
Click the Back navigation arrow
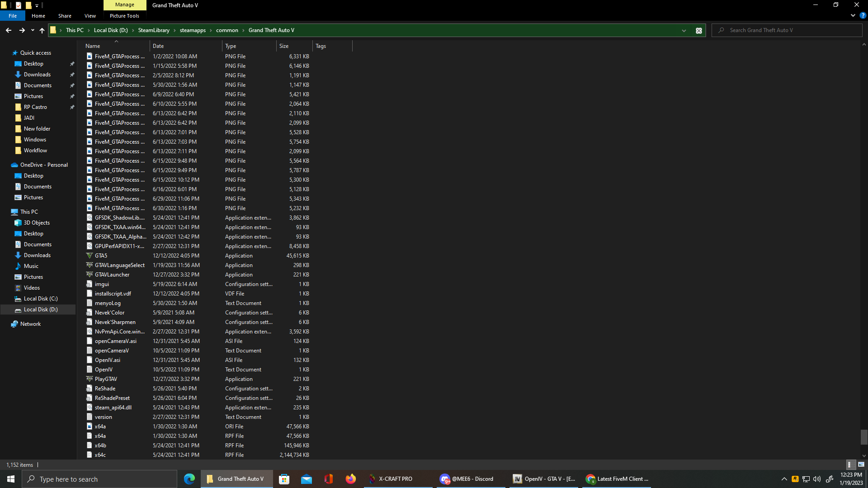point(9,30)
